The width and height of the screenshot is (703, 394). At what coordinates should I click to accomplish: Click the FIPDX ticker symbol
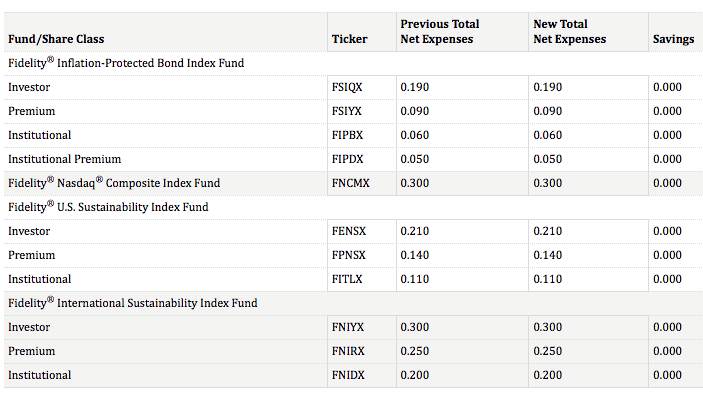pos(347,159)
